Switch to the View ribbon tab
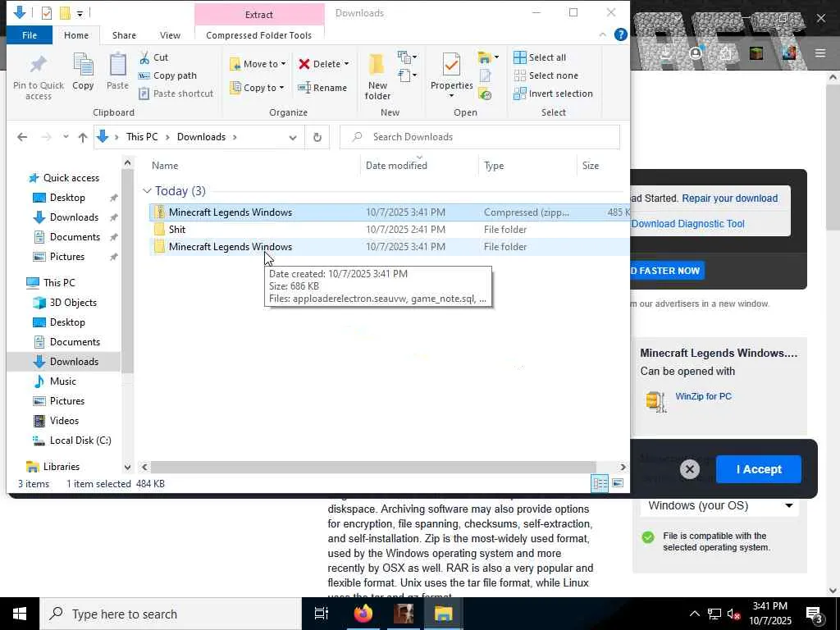 click(170, 35)
